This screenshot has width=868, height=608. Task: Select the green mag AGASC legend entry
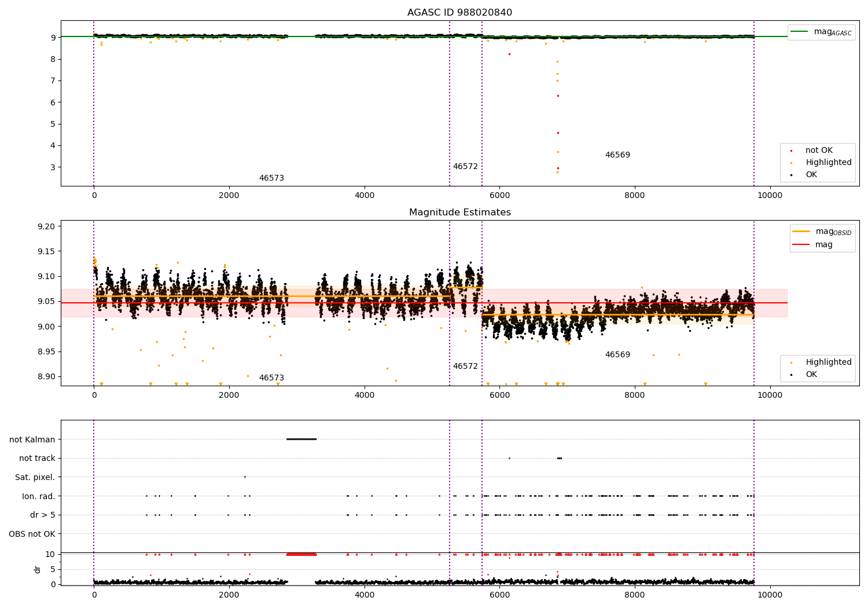pos(822,32)
